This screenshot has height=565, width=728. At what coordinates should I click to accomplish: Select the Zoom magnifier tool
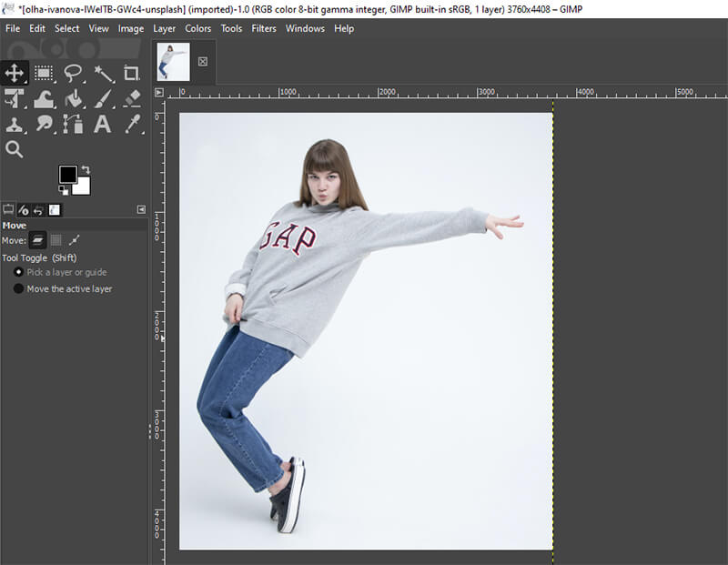pyautogui.click(x=15, y=149)
